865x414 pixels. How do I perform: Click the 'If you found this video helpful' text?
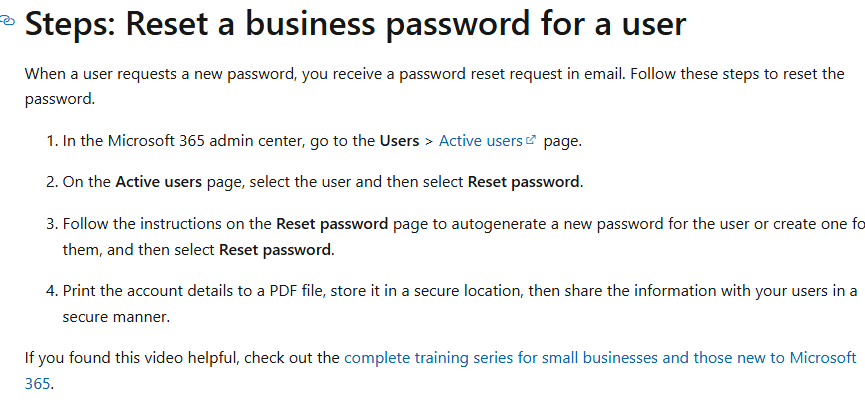pos(131,358)
